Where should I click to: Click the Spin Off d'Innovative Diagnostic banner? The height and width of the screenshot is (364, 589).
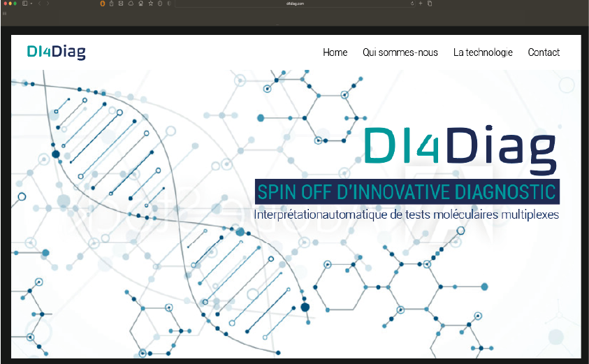[407, 191]
